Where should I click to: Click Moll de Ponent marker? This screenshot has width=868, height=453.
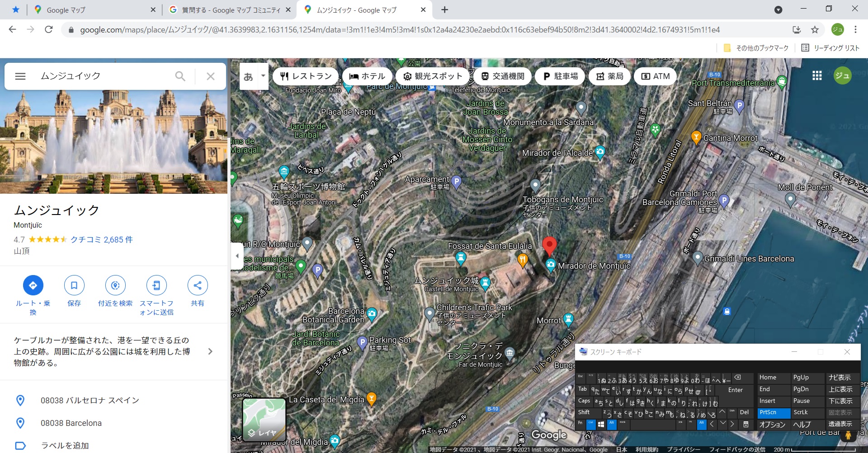(790, 199)
